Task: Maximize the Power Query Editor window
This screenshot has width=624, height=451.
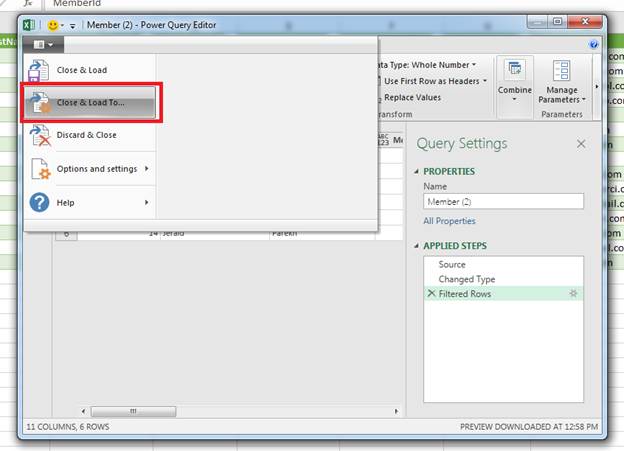Action: click(x=557, y=21)
